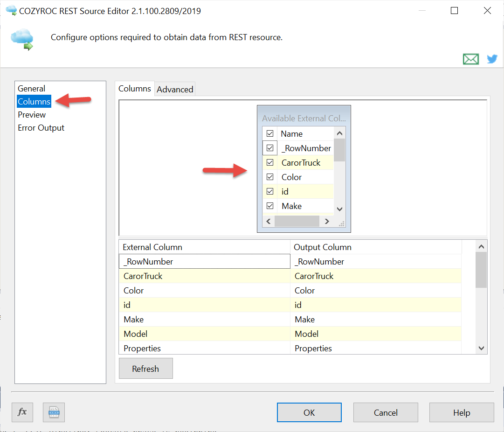
Task: Click the mapping grid vertical scrollbar thumb
Action: click(x=481, y=270)
